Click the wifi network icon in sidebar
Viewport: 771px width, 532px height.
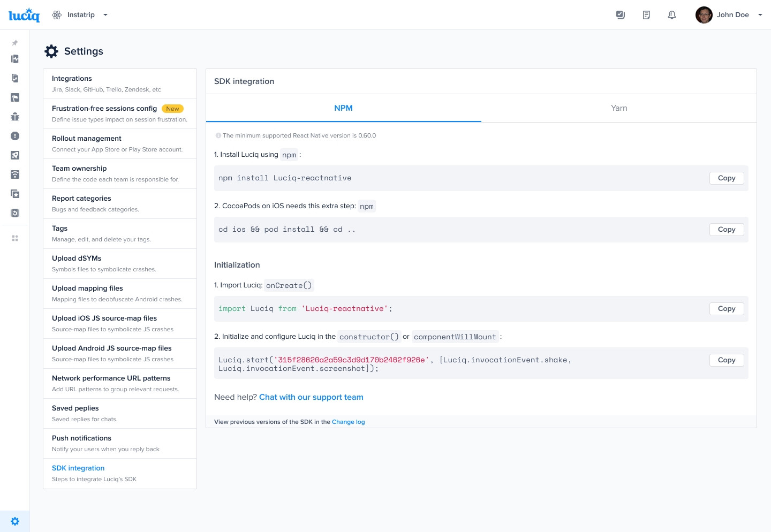click(x=15, y=174)
